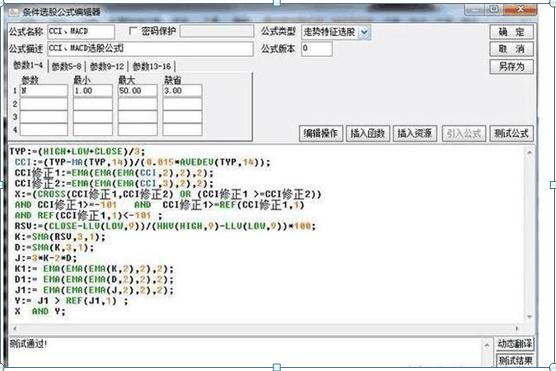The height and width of the screenshot is (371, 556).
Task: Switch to the 参数1-4 tab
Action: click(28, 65)
